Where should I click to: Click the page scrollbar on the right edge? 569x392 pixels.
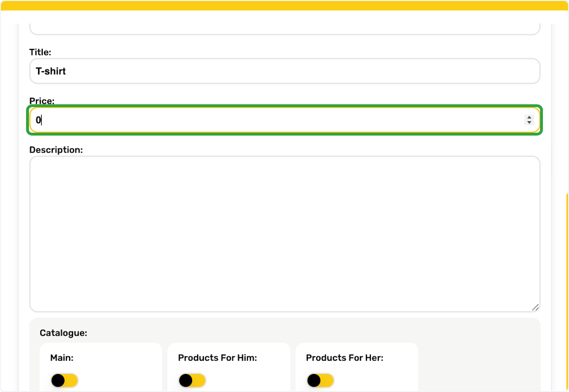point(567,292)
